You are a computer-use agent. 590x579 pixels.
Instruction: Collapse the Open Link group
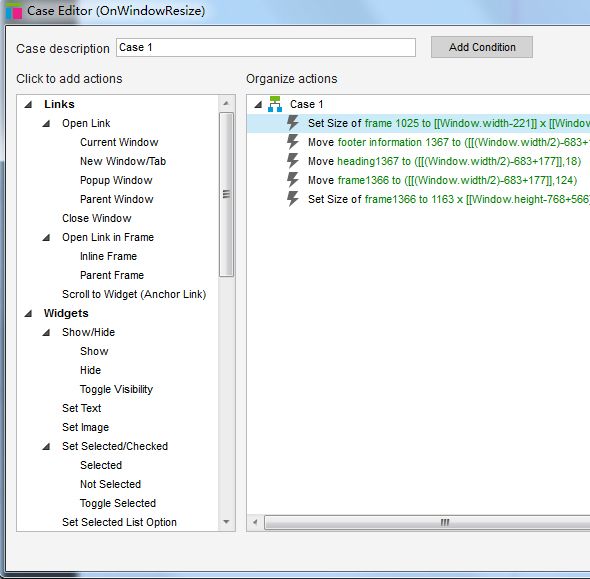click(46, 123)
